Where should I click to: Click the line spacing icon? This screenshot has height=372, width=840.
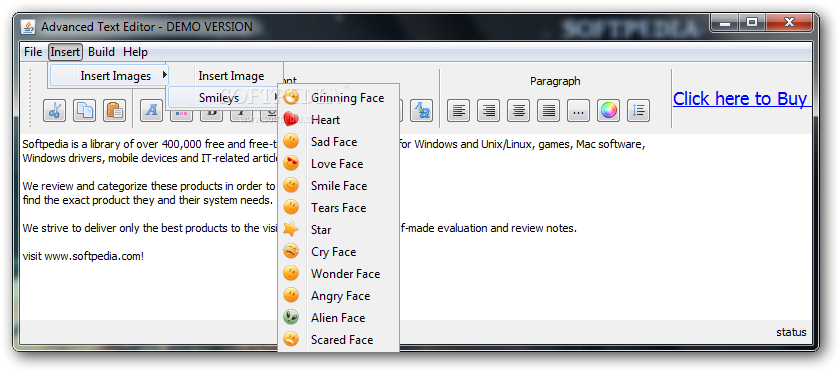click(639, 110)
